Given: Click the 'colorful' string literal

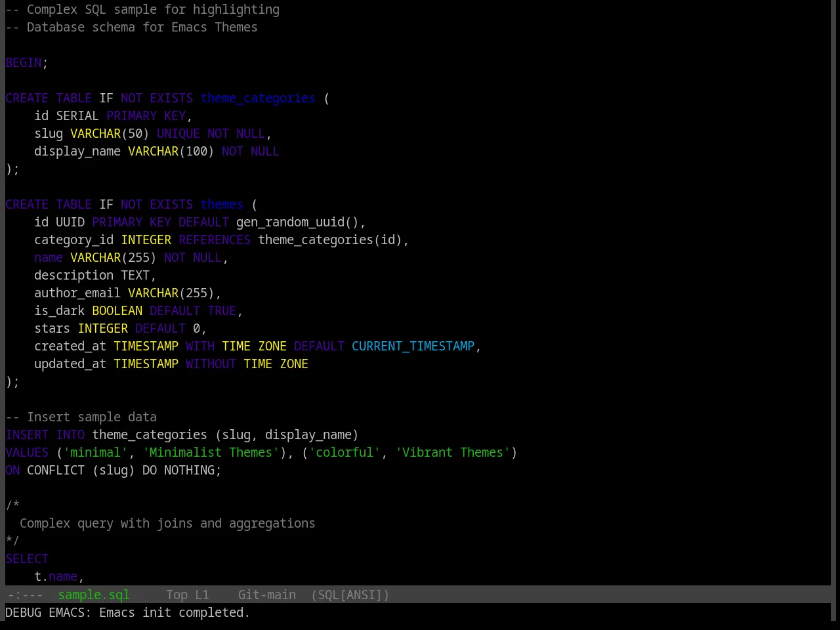Looking at the screenshot, I should (x=345, y=452).
